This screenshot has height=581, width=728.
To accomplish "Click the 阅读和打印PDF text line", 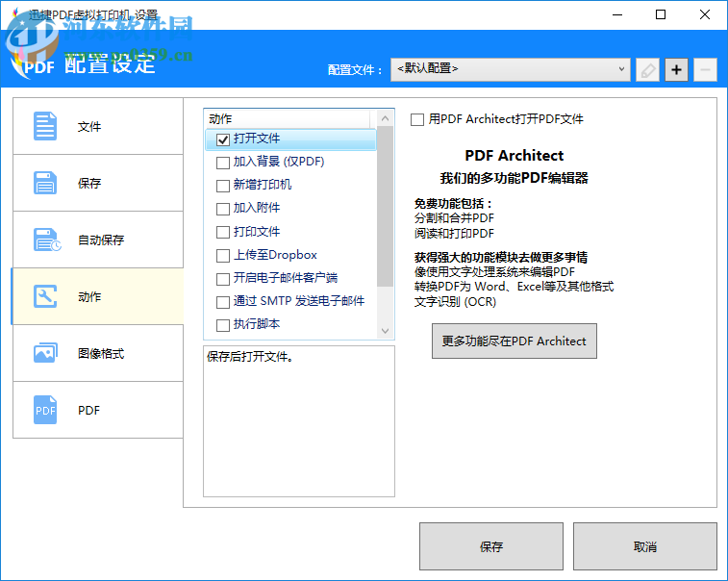I will click(x=454, y=233).
